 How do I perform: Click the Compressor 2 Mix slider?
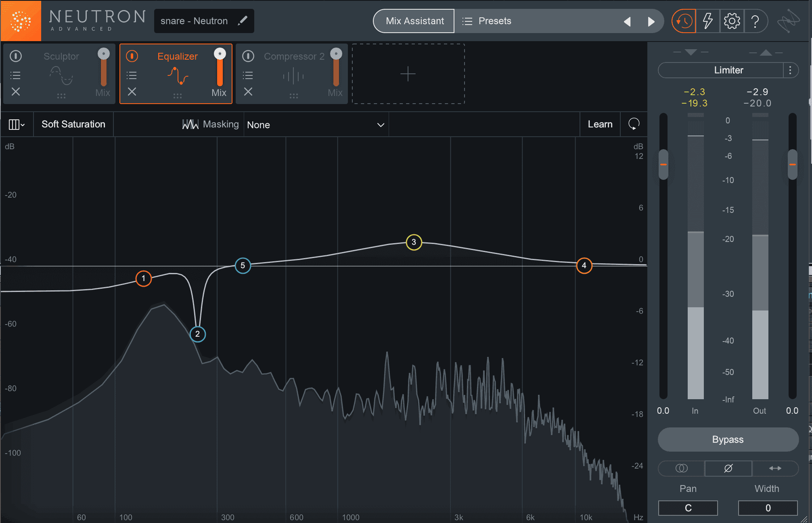click(x=336, y=67)
